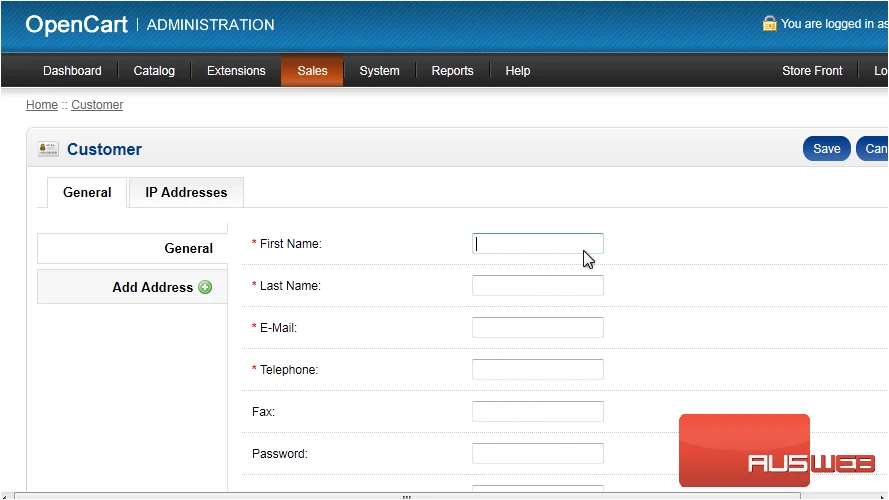The height and width of the screenshot is (500, 889).
Task: Open the Sales menu
Action: (x=312, y=71)
